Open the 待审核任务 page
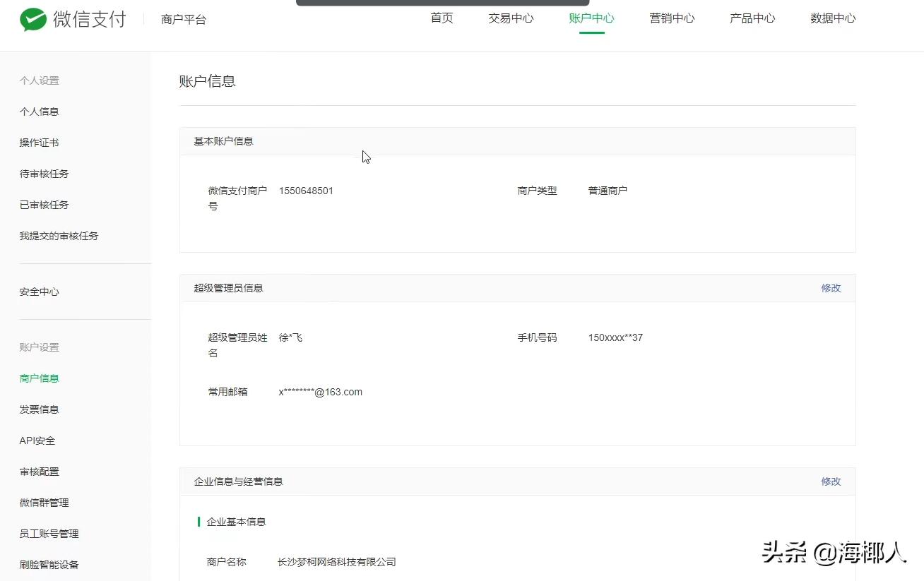924x581 pixels. pos(44,174)
